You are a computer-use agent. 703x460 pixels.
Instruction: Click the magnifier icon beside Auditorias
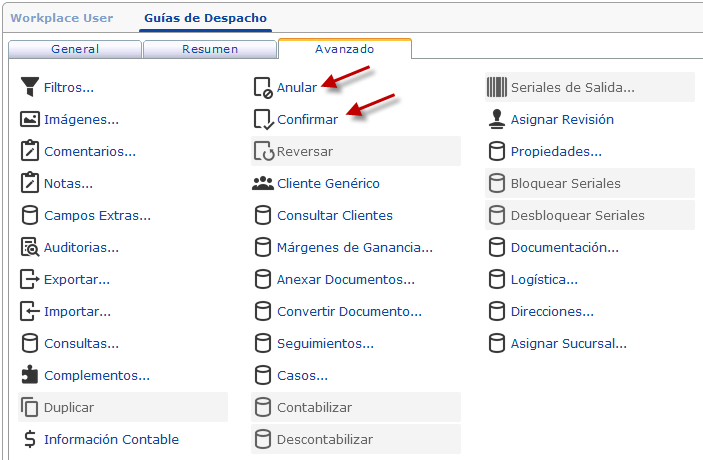coord(29,247)
